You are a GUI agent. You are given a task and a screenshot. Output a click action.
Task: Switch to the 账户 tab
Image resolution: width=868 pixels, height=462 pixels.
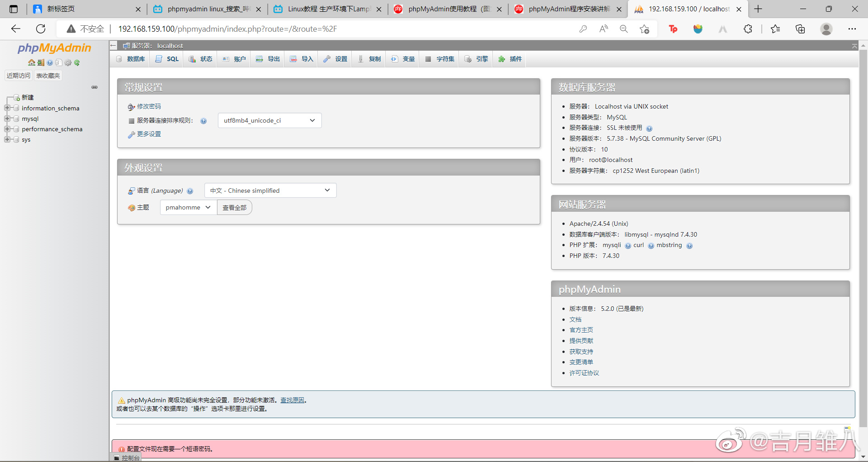[x=234, y=59]
